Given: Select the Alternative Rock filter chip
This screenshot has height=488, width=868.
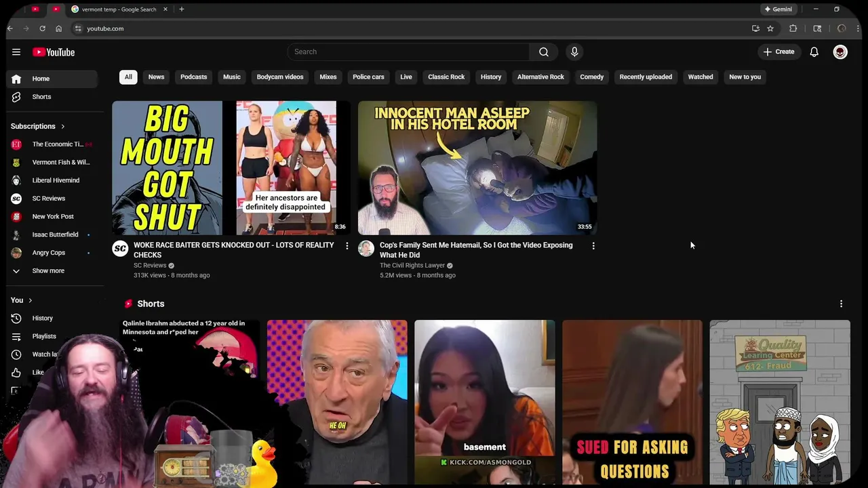Looking at the screenshot, I should click(540, 77).
